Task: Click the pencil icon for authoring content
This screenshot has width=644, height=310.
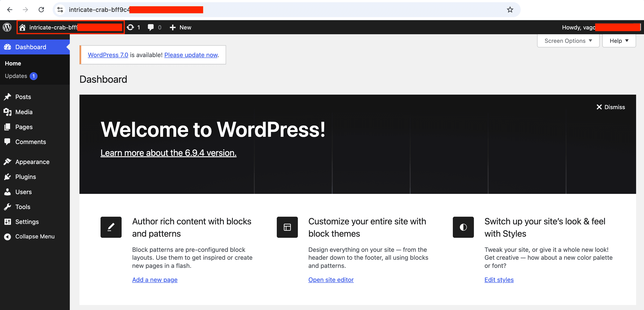Action: pyautogui.click(x=111, y=227)
